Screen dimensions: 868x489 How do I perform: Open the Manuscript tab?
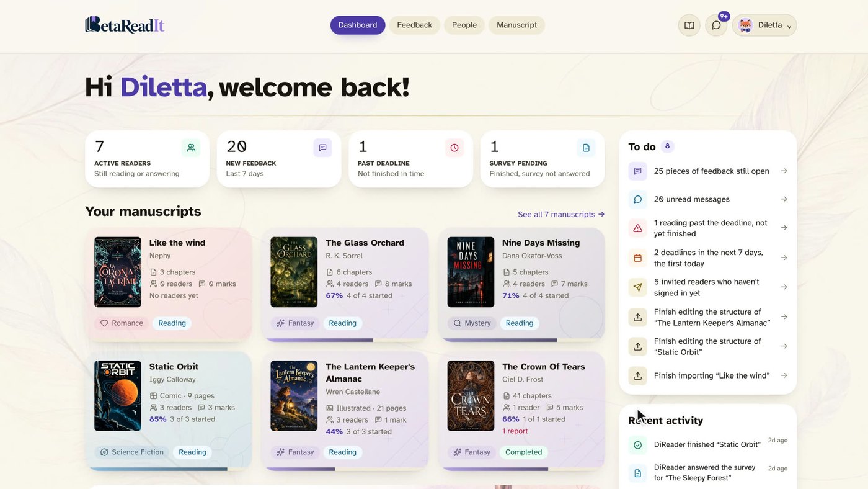coord(517,25)
